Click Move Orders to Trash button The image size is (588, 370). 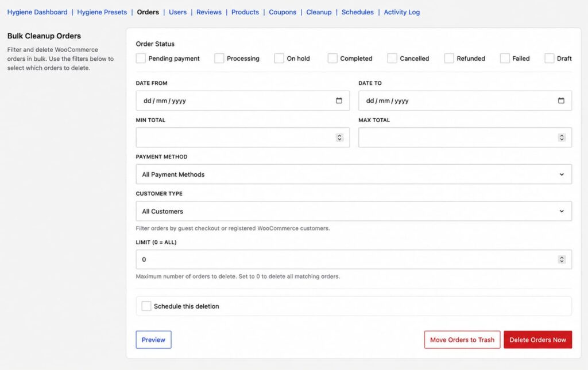[x=462, y=340]
